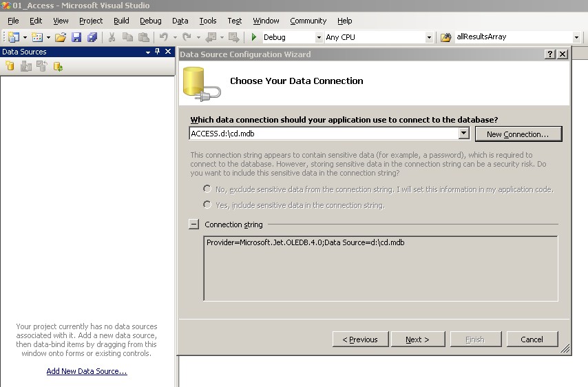The height and width of the screenshot is (387, 588).
Task: Click the Navigate Backward icon
Action: click(211, 37)
